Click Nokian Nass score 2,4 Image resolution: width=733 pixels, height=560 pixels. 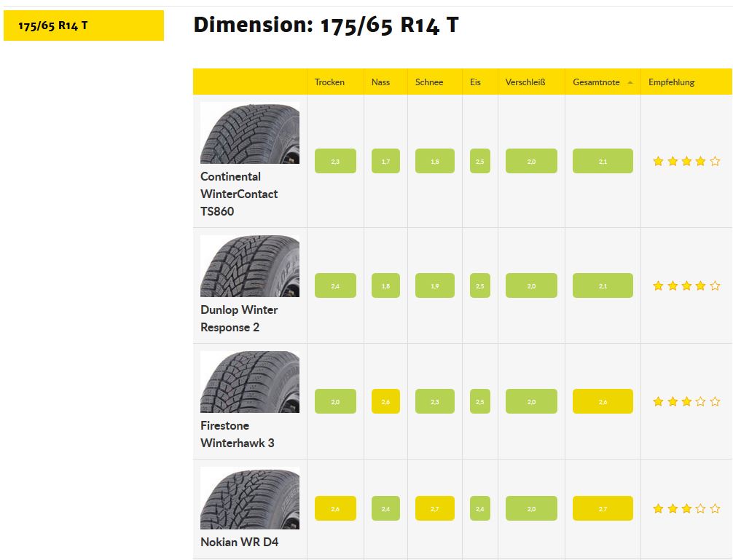(x=385, y=508)
